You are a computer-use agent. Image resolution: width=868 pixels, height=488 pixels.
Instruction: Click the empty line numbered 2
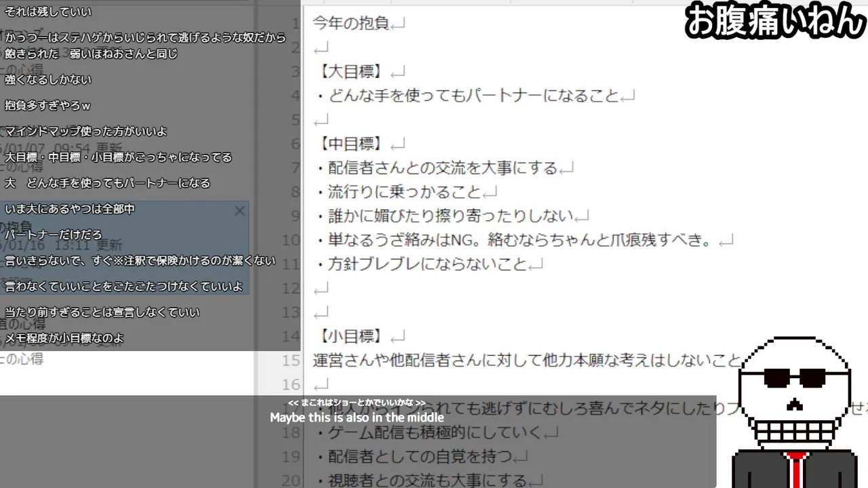[x=321, y=47]
